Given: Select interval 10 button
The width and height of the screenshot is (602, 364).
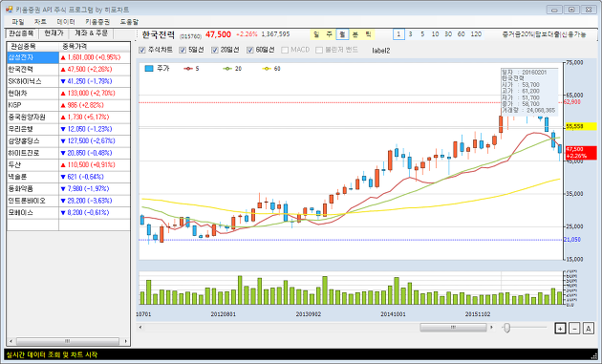Looking at the screenshot, I should coord(435,34).
